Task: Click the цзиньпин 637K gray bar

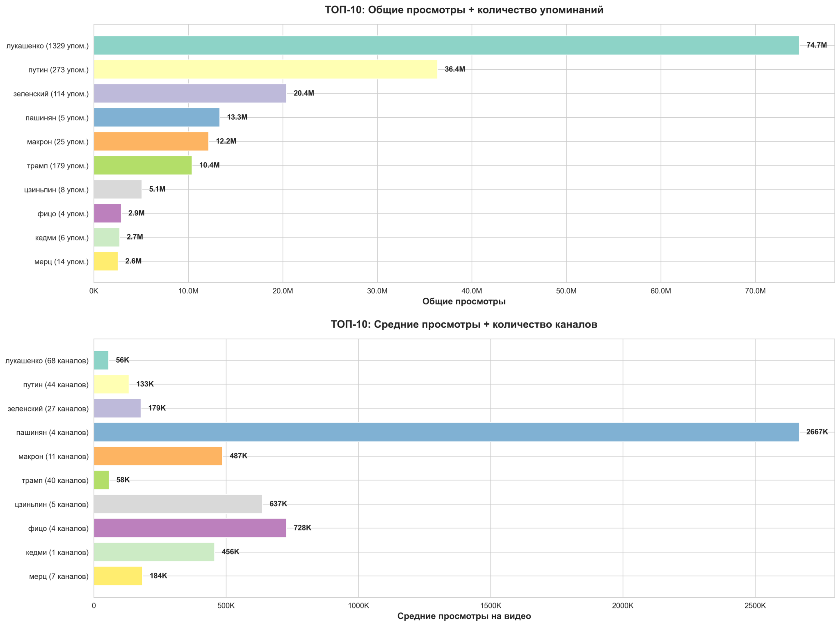Action: tap(178, 504)
